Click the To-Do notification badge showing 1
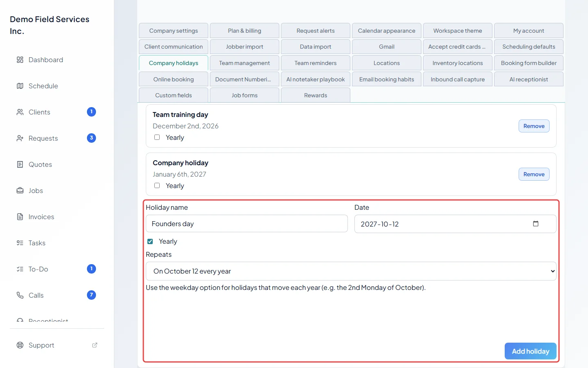588x368 pixels. [x=91, y=269]
